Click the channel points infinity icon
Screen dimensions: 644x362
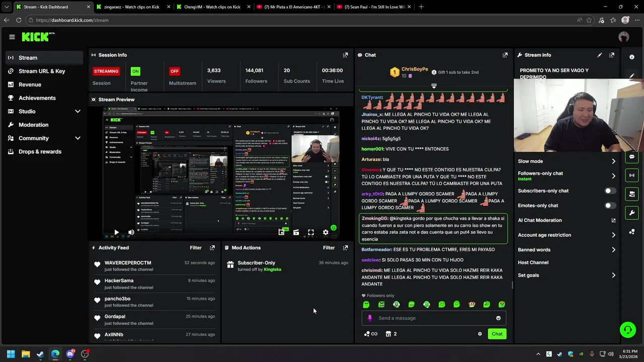[371, 334]
